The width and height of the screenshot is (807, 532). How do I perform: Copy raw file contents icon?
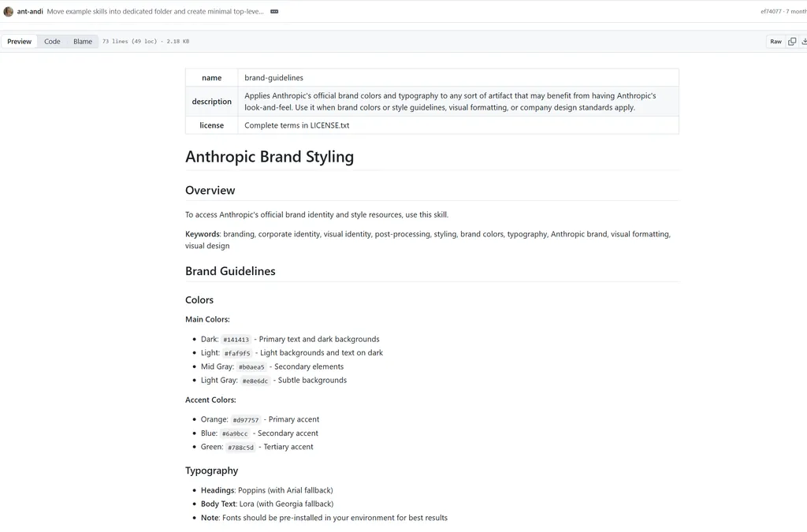[x=792, y=41]
